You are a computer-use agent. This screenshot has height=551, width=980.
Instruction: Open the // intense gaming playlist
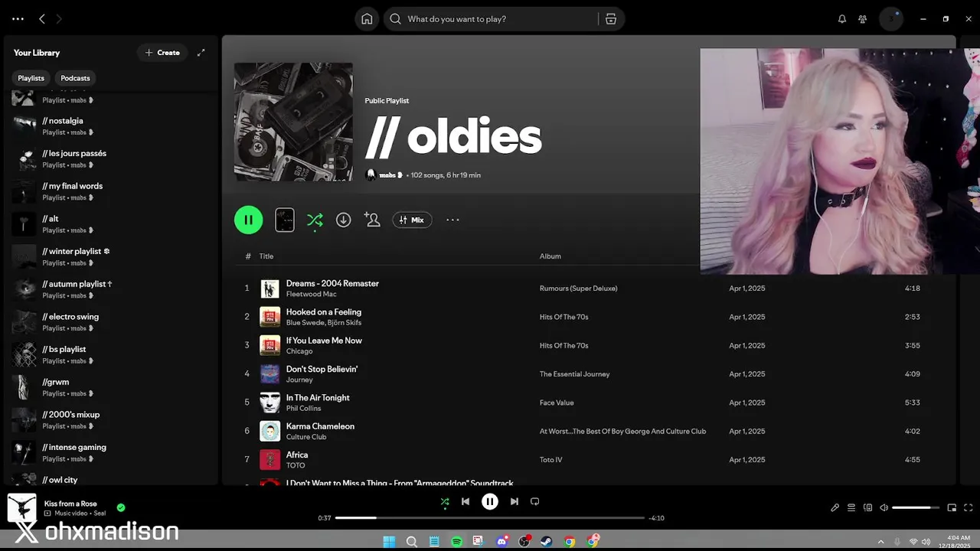[x=111, y=452]
